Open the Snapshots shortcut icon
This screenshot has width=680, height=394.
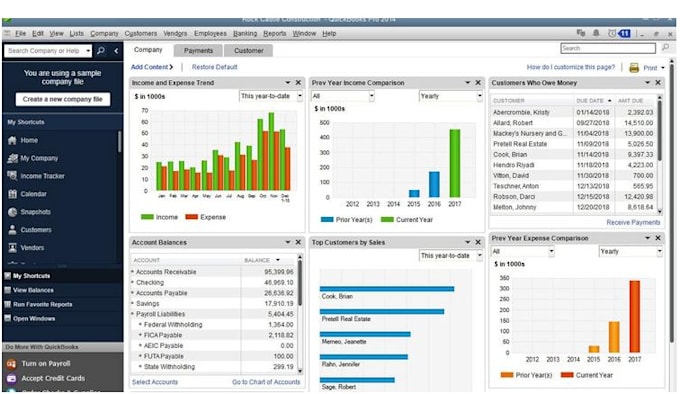tap(12, 212)
